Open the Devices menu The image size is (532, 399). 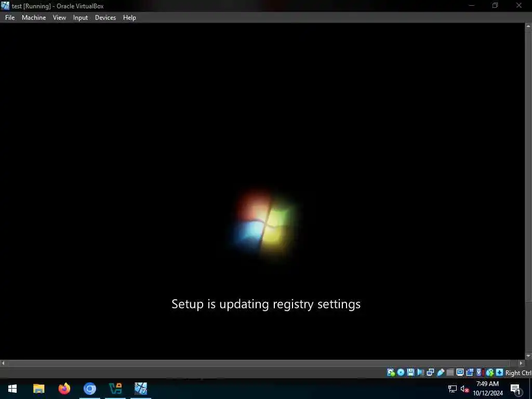tap(105, 18)
